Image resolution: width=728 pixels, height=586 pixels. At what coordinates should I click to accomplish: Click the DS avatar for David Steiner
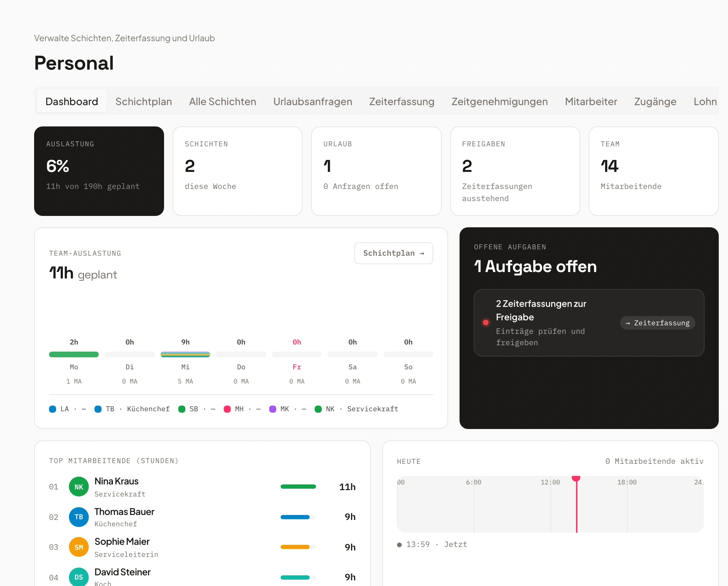[79, 577]
